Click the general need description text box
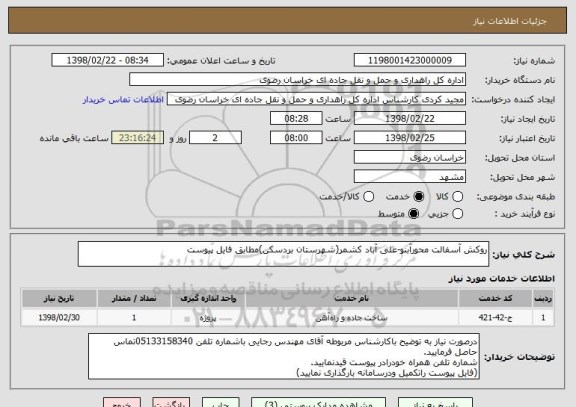576x407 pixels. coord(283,254)
